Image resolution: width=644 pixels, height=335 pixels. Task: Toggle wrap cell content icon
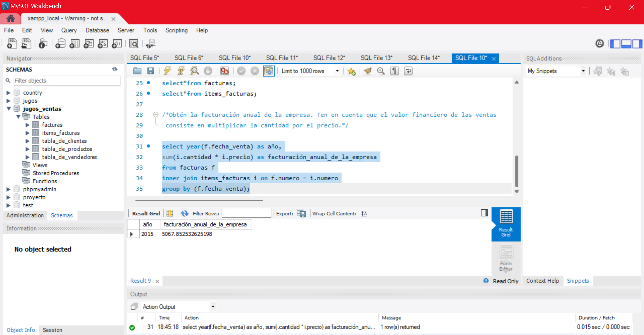click(364, 213)
